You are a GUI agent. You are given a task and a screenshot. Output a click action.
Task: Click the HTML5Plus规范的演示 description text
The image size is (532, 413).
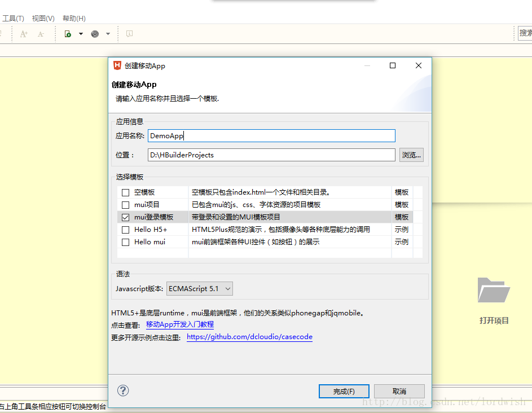coord(280,230)
